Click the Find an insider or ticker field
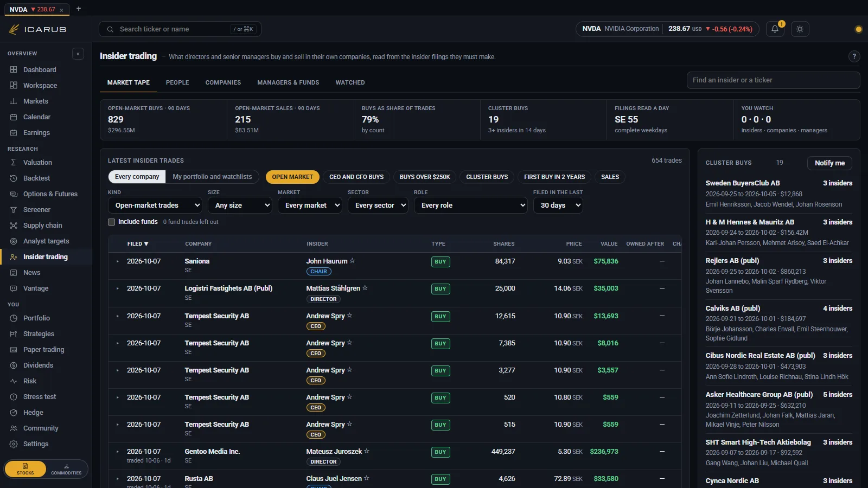 [774, 80]
